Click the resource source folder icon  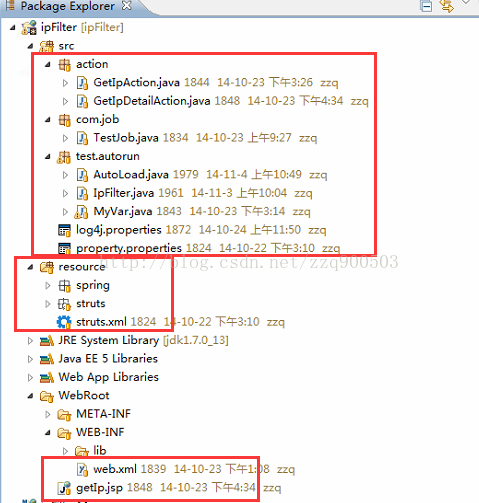click(x=47, y=267)
